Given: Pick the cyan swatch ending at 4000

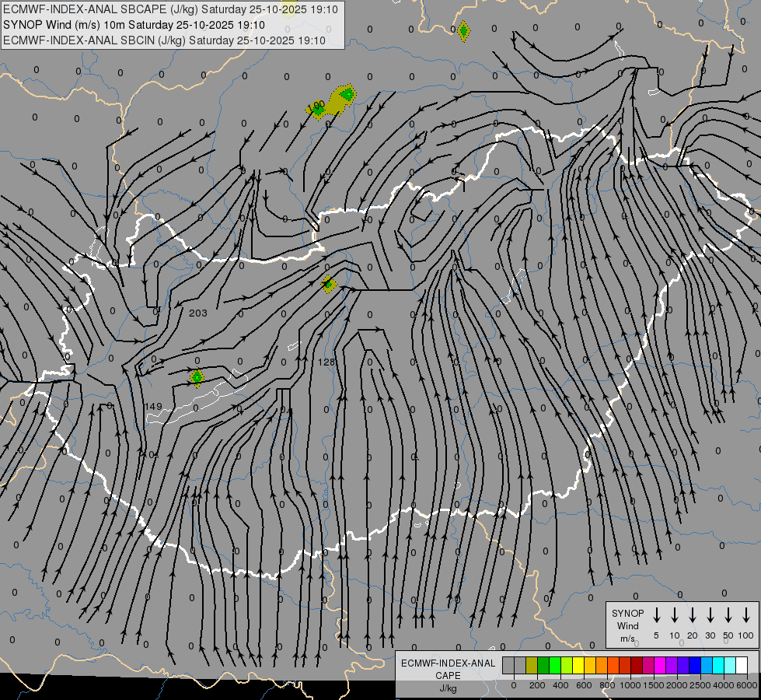Looking at the screenshot, I should pyautogui.click(x=718, y=666).
